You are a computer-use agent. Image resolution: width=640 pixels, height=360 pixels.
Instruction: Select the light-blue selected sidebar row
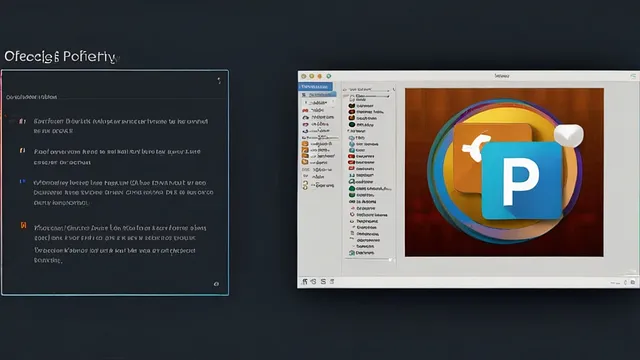(318, 95)
